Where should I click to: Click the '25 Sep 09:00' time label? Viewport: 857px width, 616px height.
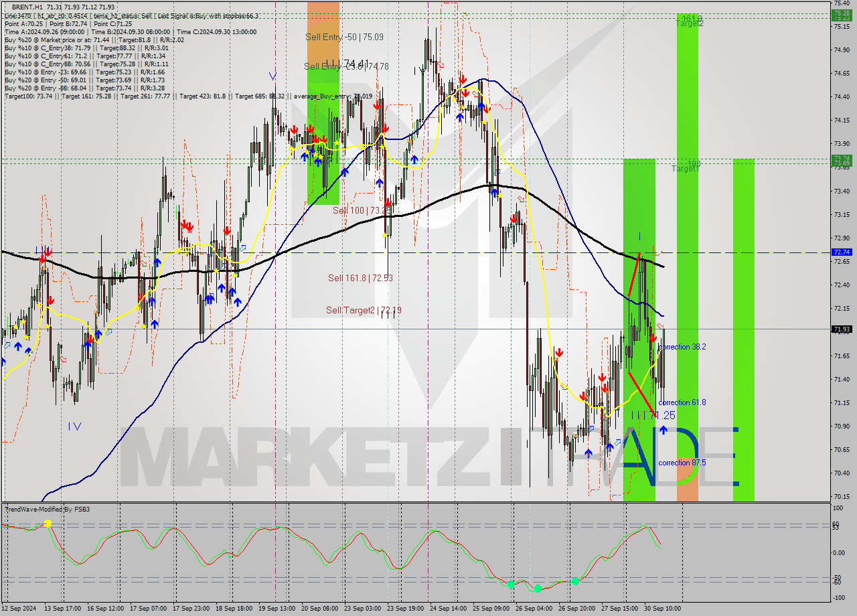pos(491,608)
